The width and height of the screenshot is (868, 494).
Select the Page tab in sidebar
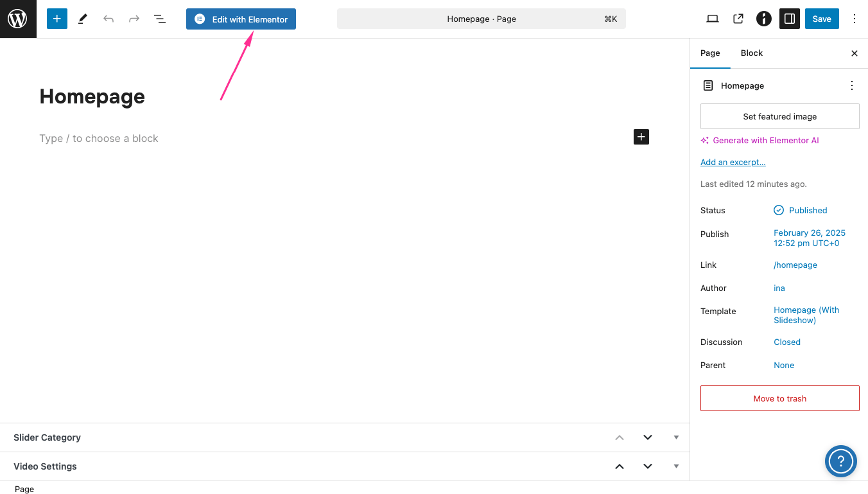click(x=710, y=53)
